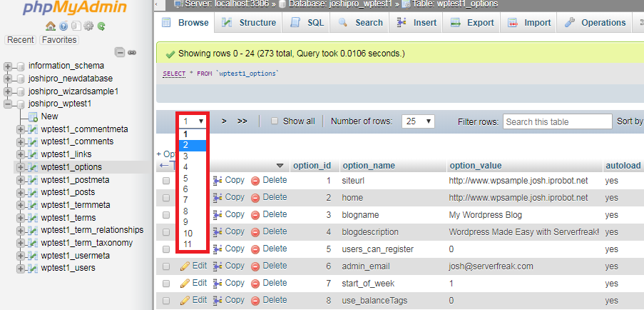Image resolution: width=644 pixels, height=310 pixels.
Task: Click Edit pencil for admin_email row
Action: point(185,266)
